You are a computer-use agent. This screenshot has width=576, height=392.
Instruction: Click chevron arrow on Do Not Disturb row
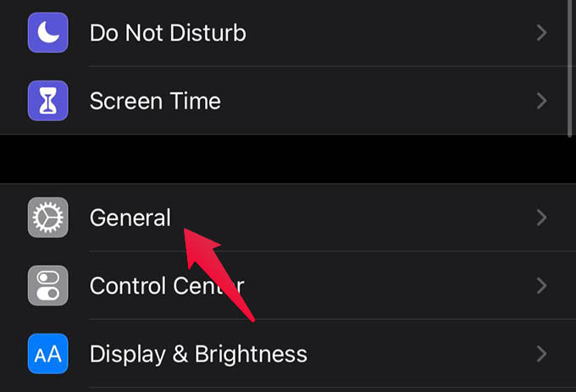tap(541, 33)
